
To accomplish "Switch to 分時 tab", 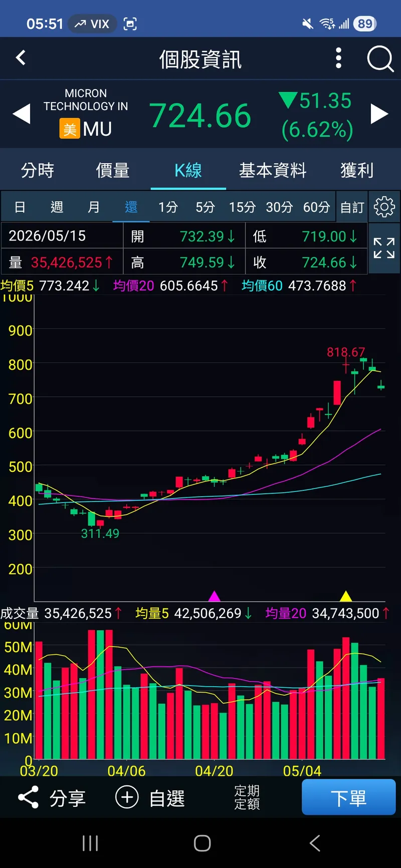I will (x=38, y=170).
